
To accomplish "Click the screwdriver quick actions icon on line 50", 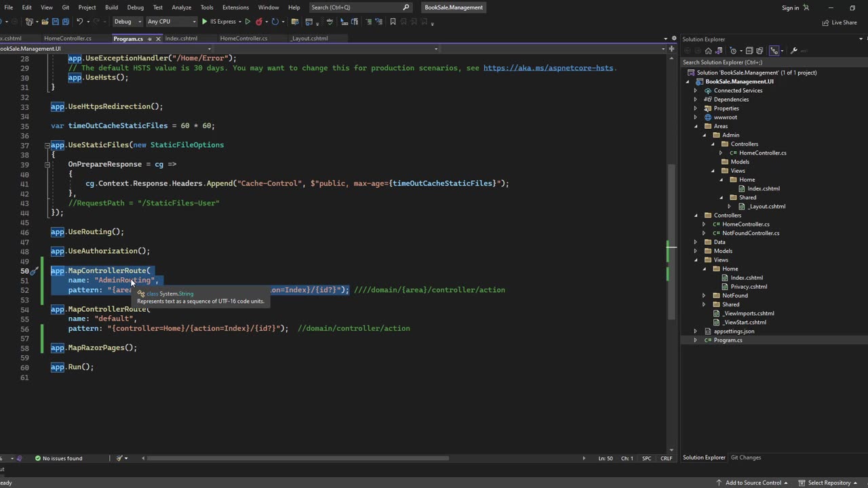I will tap(34, 271).
